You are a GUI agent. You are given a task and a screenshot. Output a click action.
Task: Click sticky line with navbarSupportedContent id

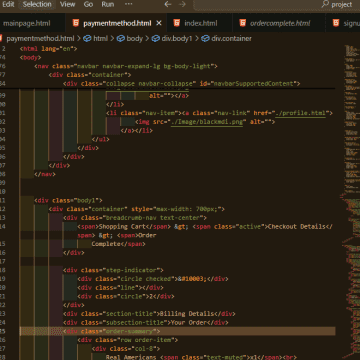tap(182, 83)
